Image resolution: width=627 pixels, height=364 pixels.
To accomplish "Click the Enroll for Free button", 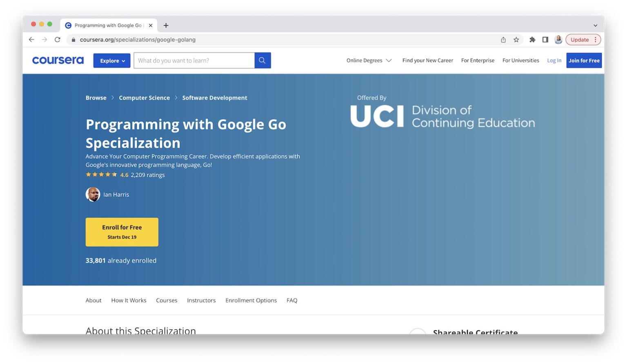I will [x=122, y=232].
